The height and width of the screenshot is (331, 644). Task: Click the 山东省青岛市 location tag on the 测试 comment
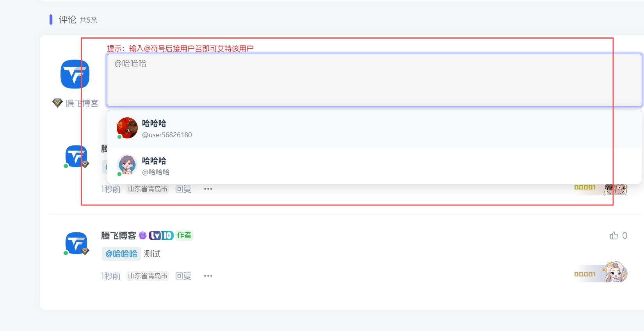click(x=148, y=276)
